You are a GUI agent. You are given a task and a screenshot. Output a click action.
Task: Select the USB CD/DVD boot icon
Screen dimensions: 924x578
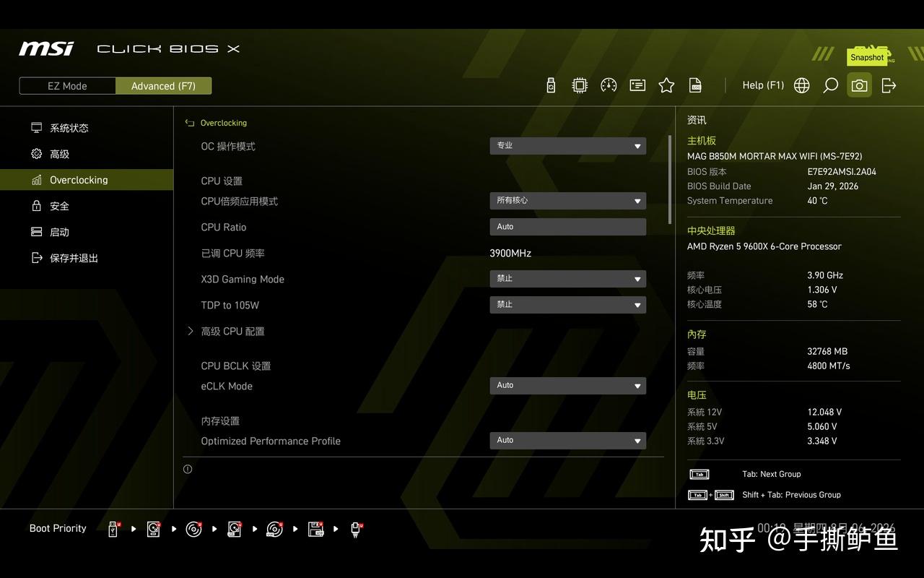(x=274, y=529)
